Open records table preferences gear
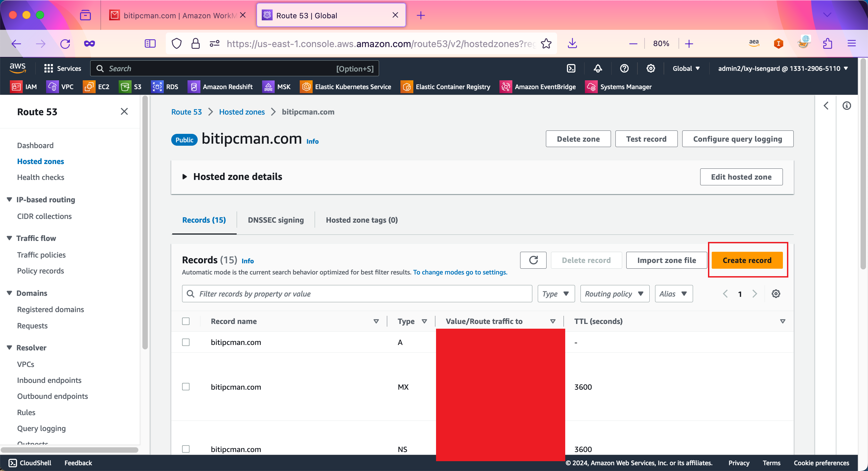The image size is (868, 471). [x=776, y=294]
